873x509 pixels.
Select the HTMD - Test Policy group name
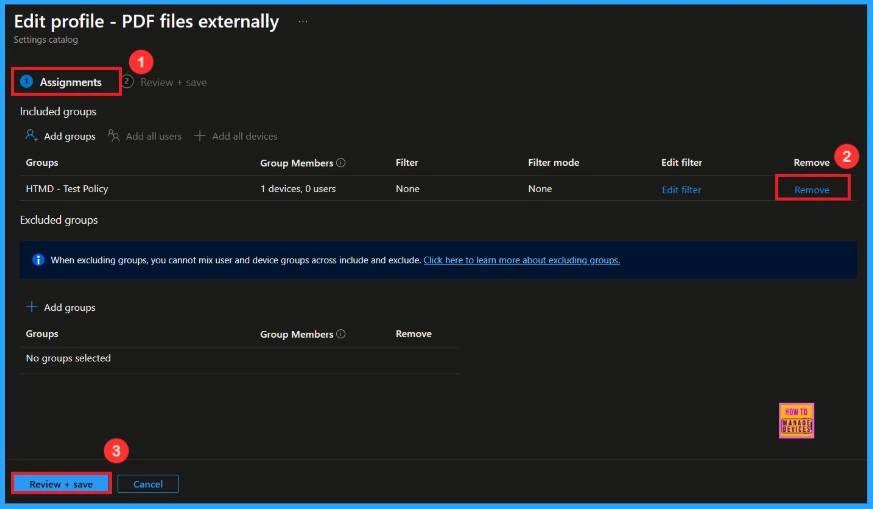(x=67, y=189)
